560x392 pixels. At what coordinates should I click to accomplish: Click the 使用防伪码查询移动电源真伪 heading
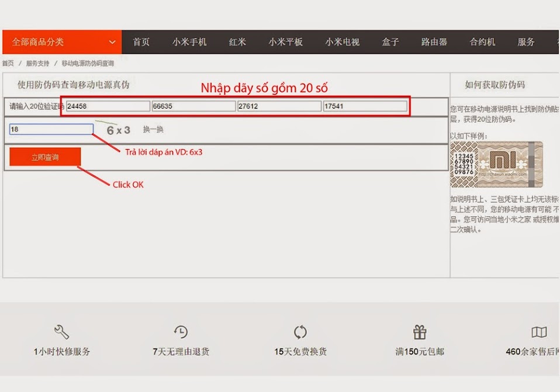74,85
